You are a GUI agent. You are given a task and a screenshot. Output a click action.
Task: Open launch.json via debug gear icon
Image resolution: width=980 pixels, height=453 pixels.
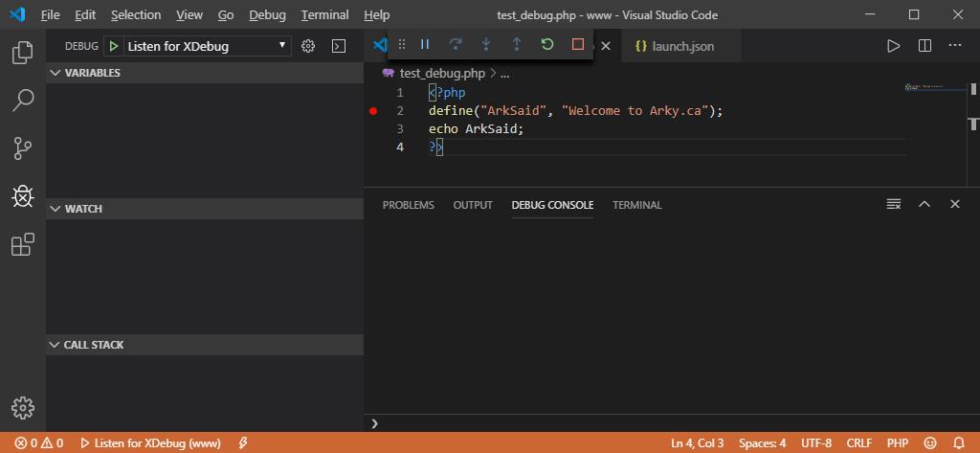(307, 46)
